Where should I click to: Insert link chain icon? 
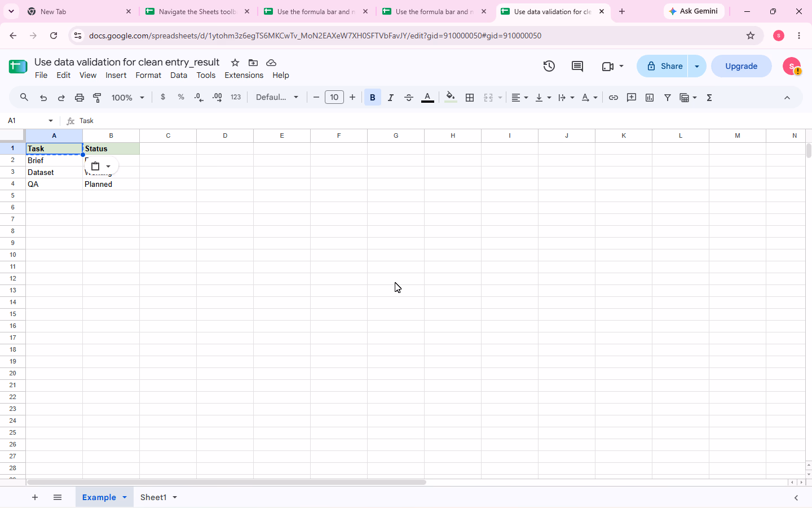(614, 98)
